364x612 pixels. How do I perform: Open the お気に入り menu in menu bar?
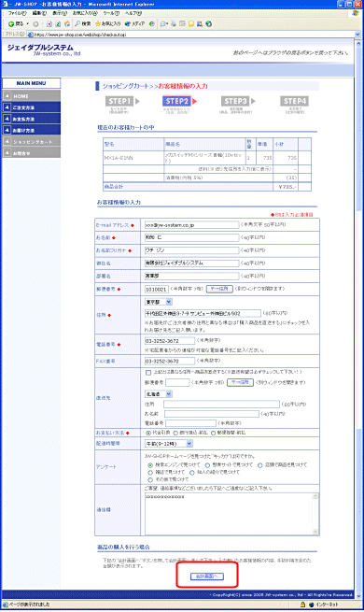pyautogui.click(x=85, y=13)
